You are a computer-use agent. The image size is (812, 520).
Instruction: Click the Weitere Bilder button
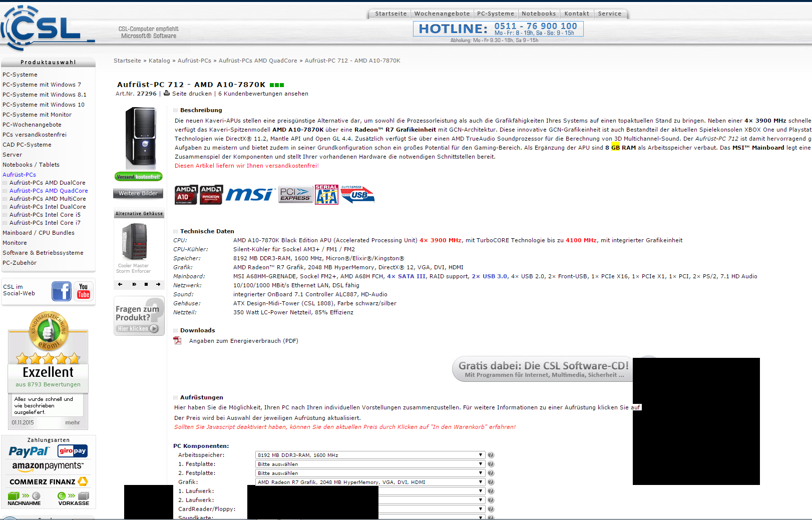click(138, 194)
